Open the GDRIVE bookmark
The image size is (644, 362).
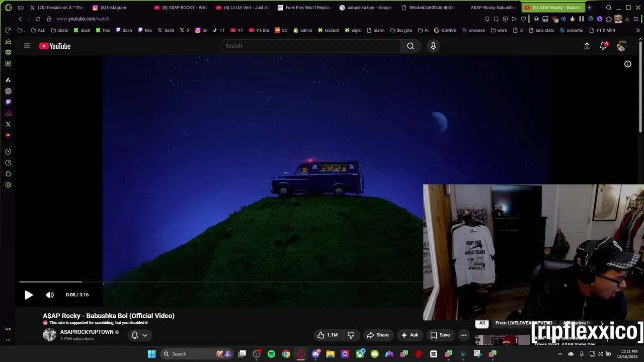(445, 30)
